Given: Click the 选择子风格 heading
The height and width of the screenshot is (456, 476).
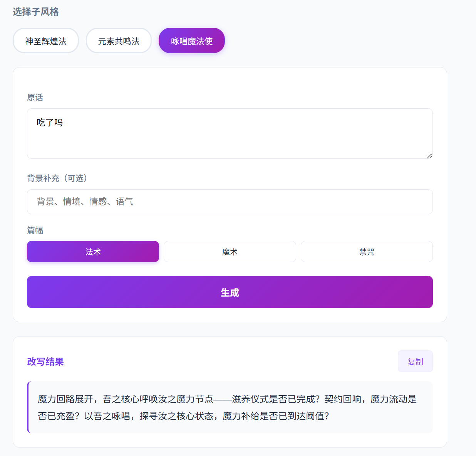Looking at the screenshot, I should click(36, 12).
